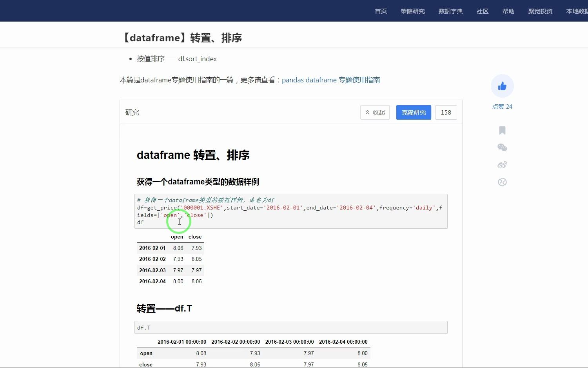Image resolution: width=588 pixels, height=368 pixels.
Task: Click the 【dataframe】转置、排序 page title
Action: click(181, 38)
